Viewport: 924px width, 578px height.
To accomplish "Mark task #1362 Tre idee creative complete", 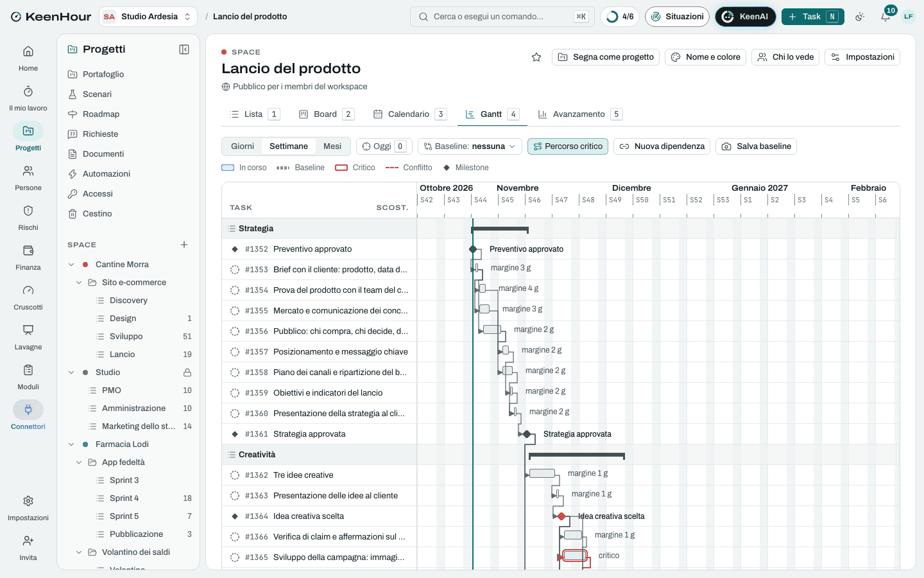I will click(x=235, y=475).
